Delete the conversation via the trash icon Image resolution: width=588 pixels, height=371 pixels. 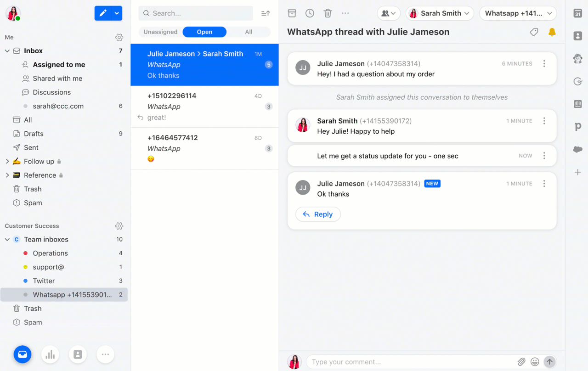pos(328,13)
